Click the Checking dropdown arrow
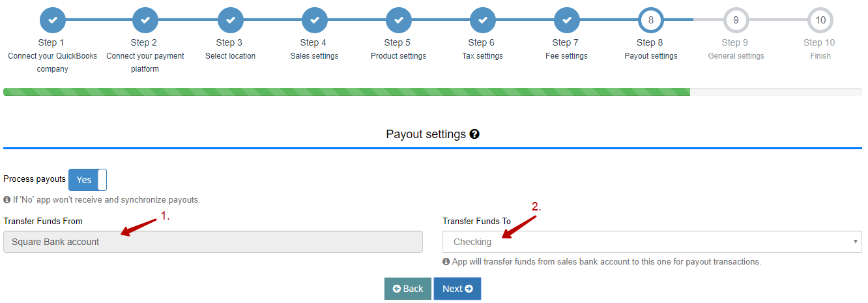The image size is (868, 303). click(855, 242)
